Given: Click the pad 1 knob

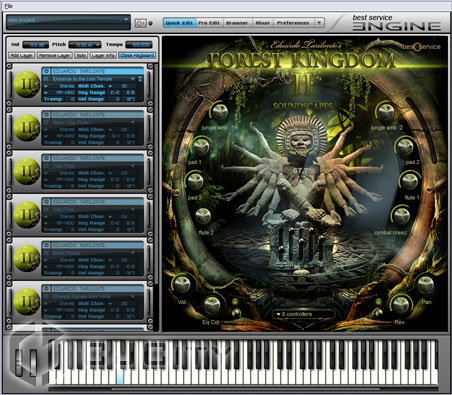Looking at the screenshot, I should tap(202, 146).
